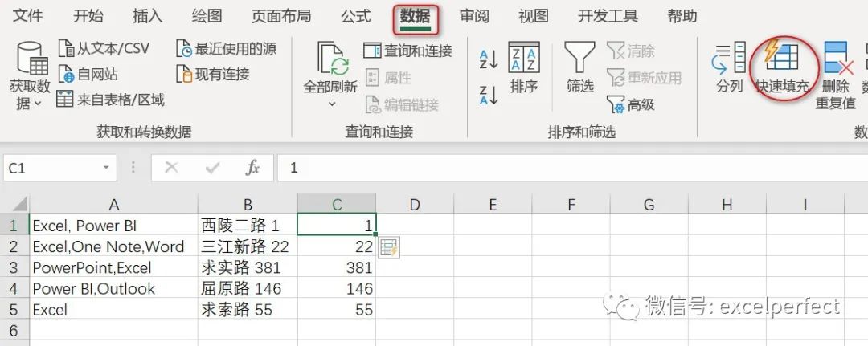Click cell containing 求索路 55
Screen dimensions: 868x346
point(248,310)
